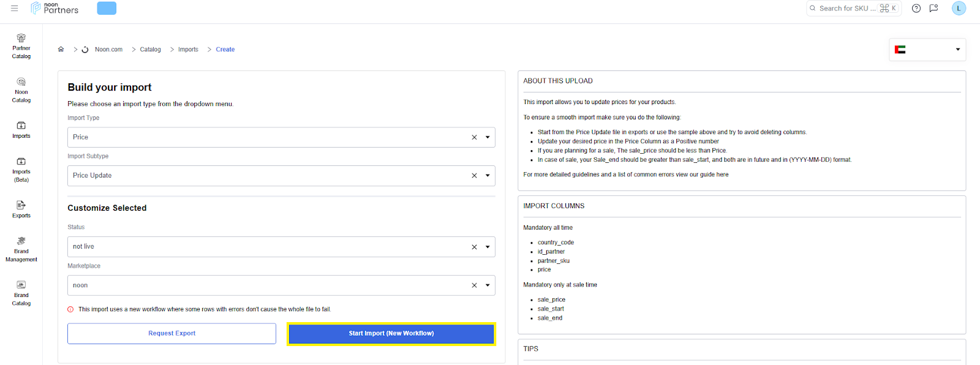
Task: Expand the Status dropdown arrow
Action: 488,247
